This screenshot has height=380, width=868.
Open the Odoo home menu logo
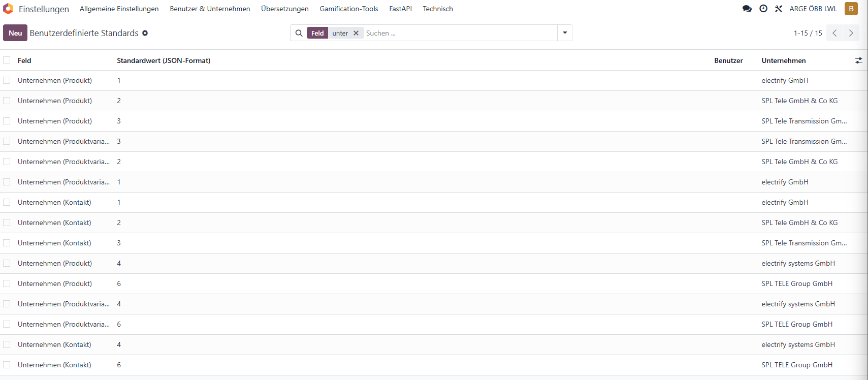pyautogui.click(x=8, y=9)
